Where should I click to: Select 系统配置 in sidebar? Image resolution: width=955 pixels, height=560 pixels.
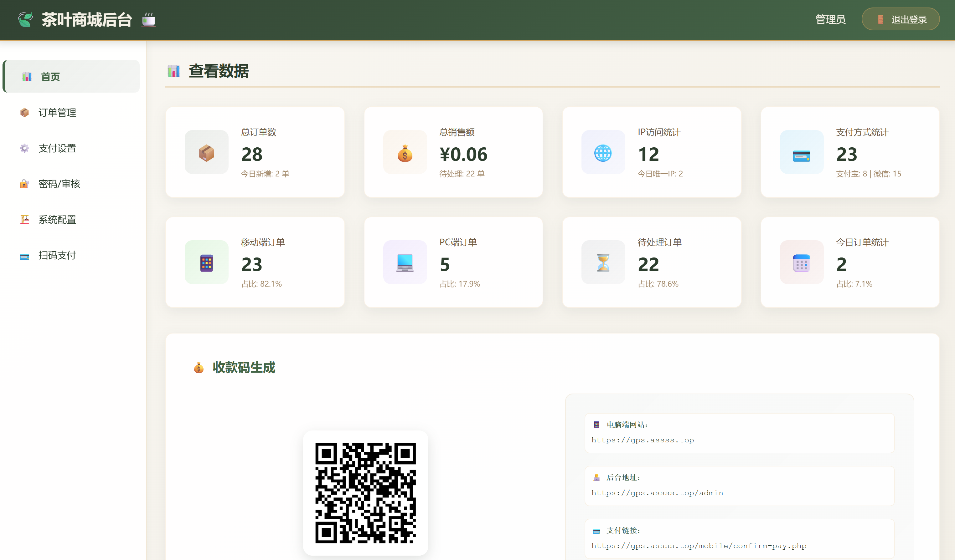[x=57, y=220]
